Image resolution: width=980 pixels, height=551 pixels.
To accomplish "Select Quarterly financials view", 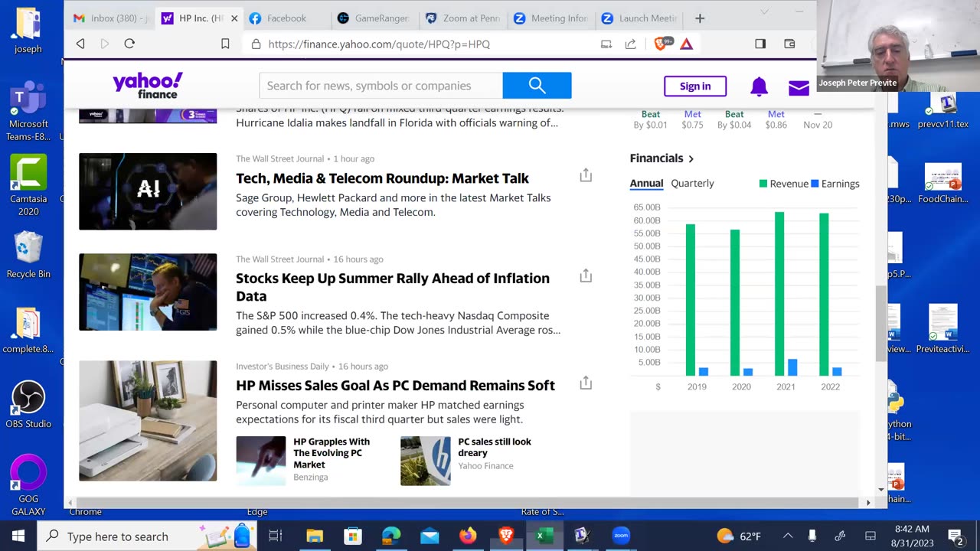I will [x=692, y=183].
